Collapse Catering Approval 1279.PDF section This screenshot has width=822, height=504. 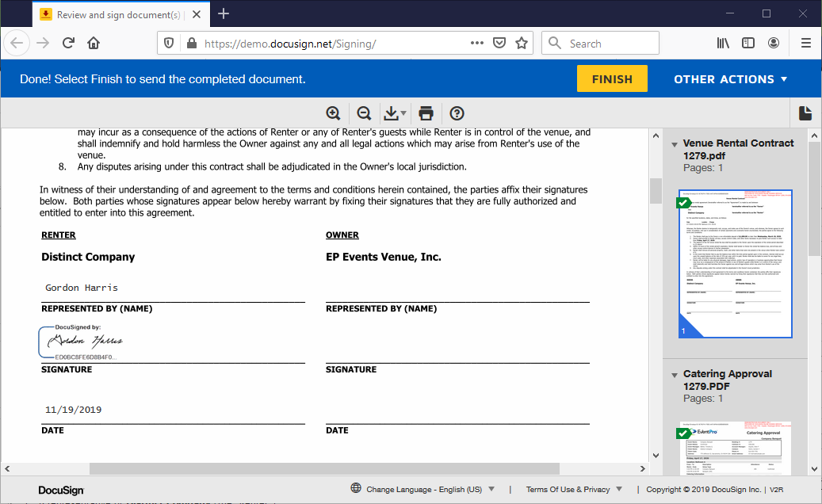coord(675,375)
